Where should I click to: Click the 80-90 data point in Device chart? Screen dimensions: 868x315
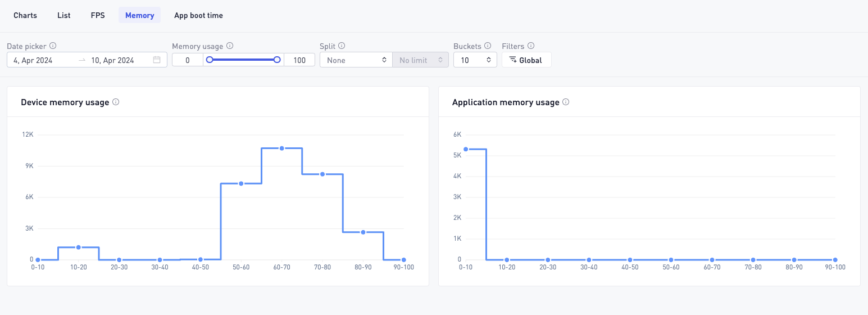(363, 232)
